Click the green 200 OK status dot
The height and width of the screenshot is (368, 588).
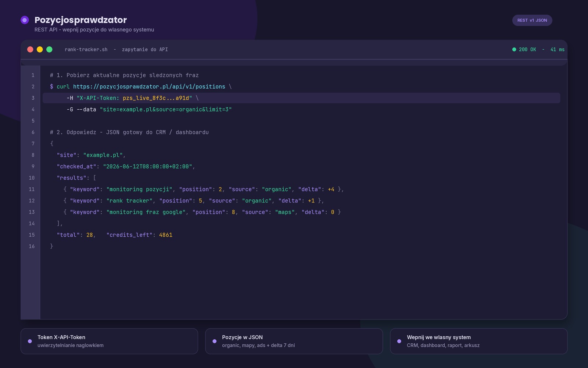point(514,49)
